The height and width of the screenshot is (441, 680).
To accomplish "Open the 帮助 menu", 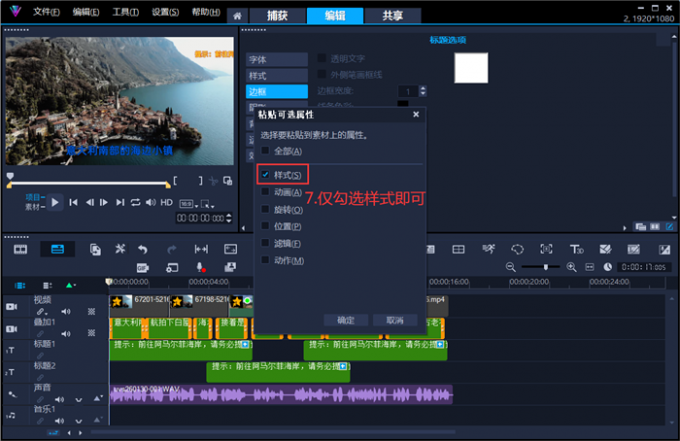I will point(206,12).
